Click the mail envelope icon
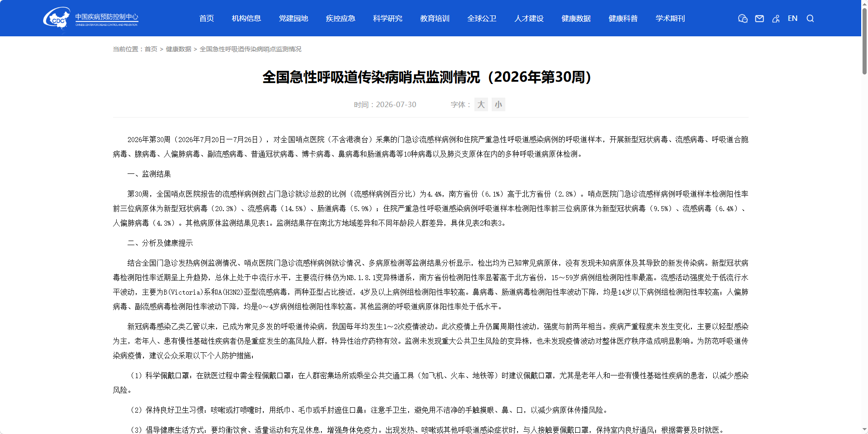The height and width of the screenshot is (434, 868). (x=759, y=19)
